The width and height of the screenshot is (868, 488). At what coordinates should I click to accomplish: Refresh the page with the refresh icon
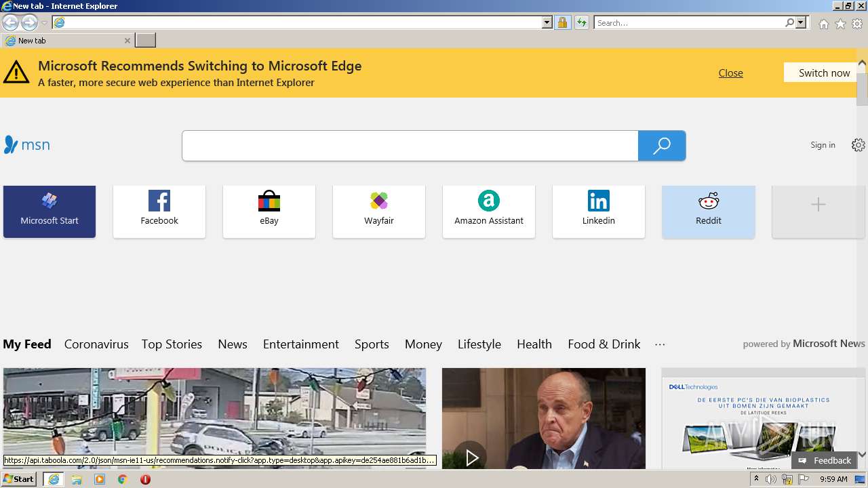581,23
